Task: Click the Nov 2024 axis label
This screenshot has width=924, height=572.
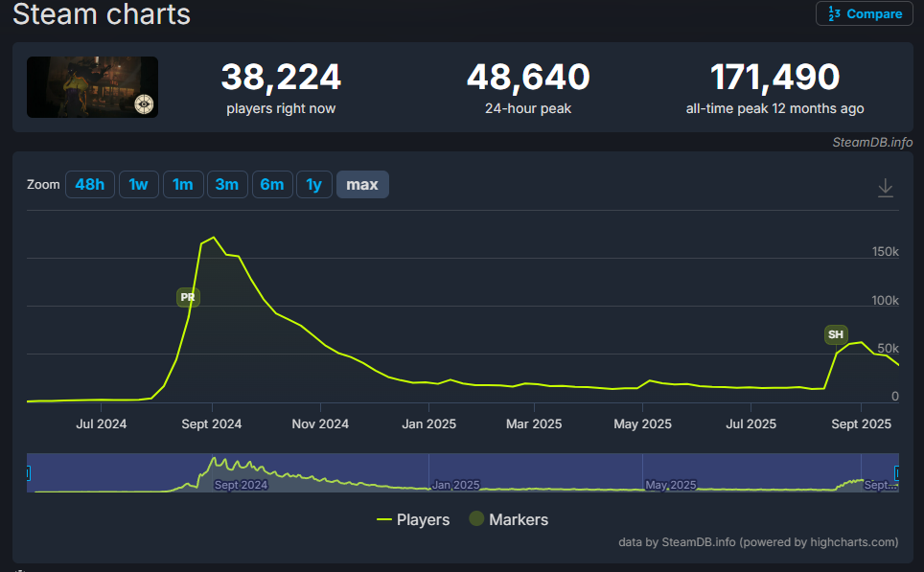Action: (320, 424)
